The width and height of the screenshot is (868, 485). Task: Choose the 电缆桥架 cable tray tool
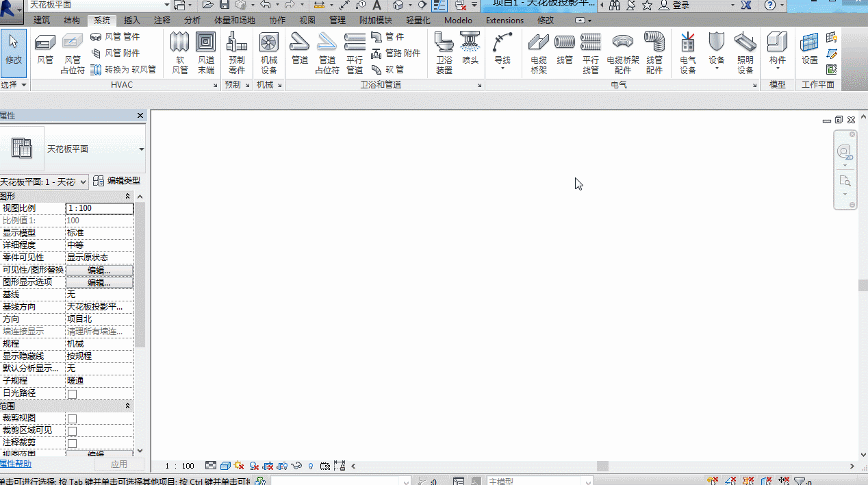pyautogui.click(x=539, y=53)
